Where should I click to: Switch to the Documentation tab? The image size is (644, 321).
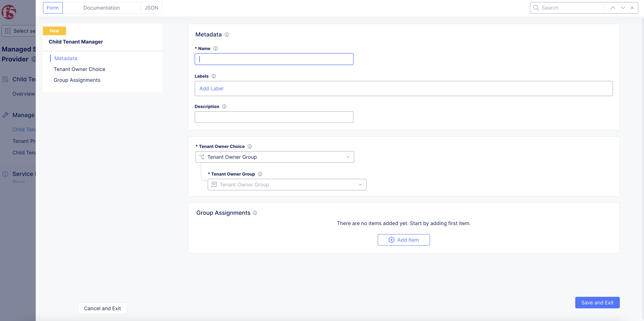[102, 8]
